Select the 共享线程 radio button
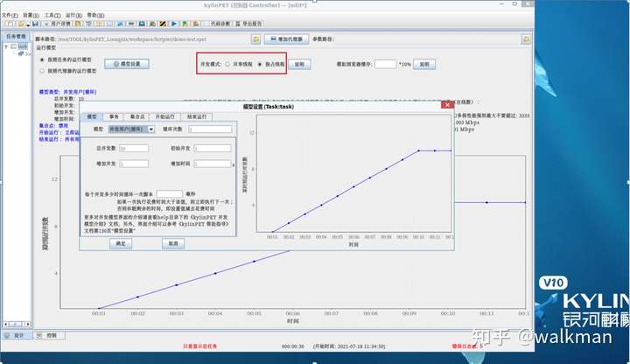The height and width of the screenshot is (364, 630). point(227,64)
